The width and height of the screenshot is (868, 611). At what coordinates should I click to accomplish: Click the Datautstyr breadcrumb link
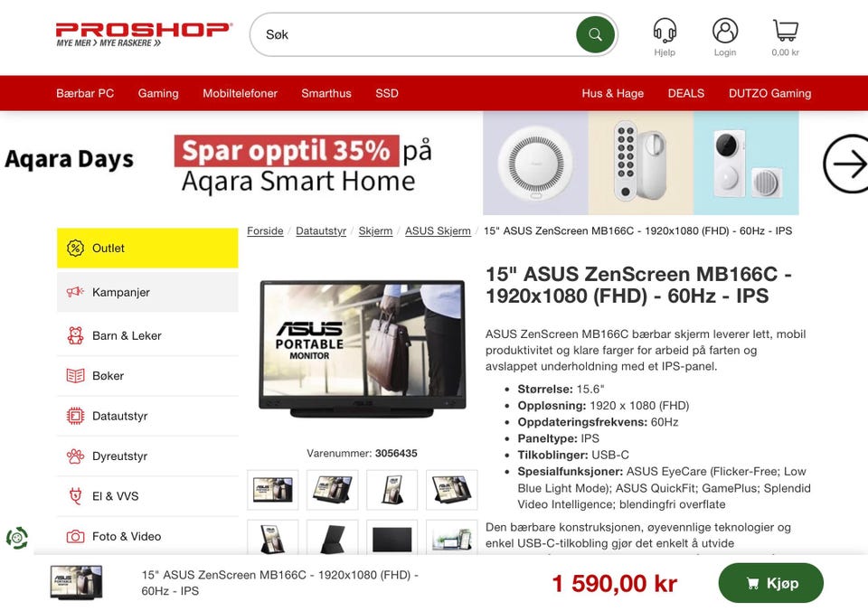click(321, 230)
